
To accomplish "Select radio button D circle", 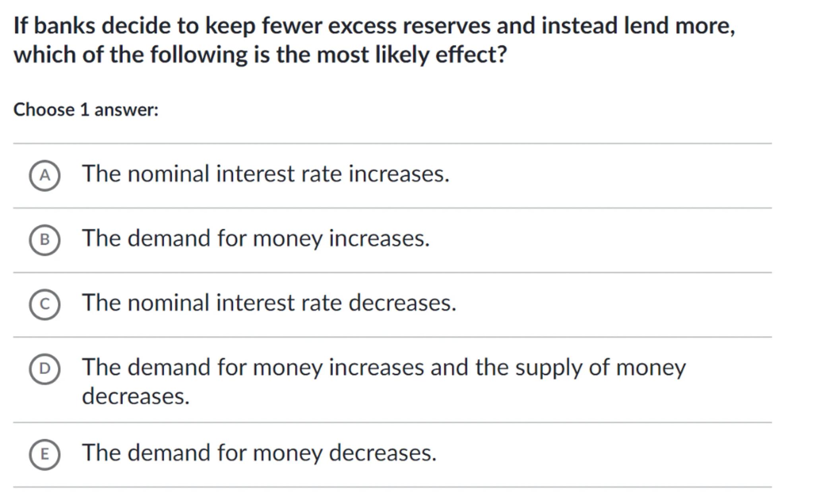I will (45, 369).
